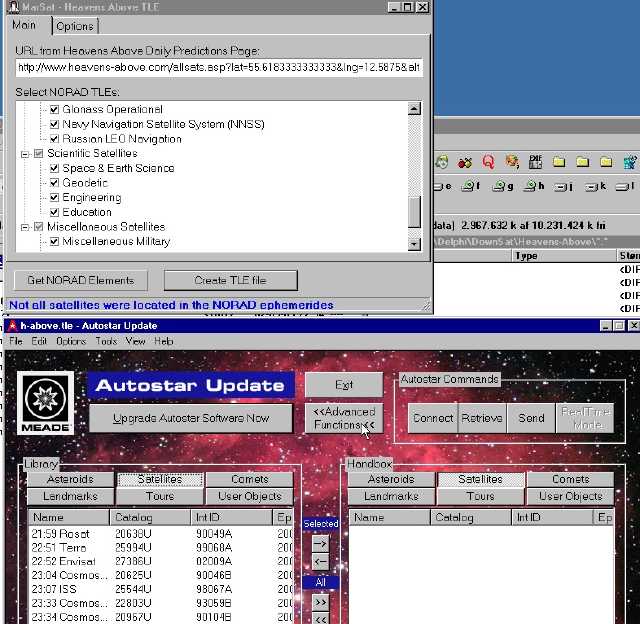
Task: Click the Retrieve button in Autostar Commands
Action: (482, 418)
